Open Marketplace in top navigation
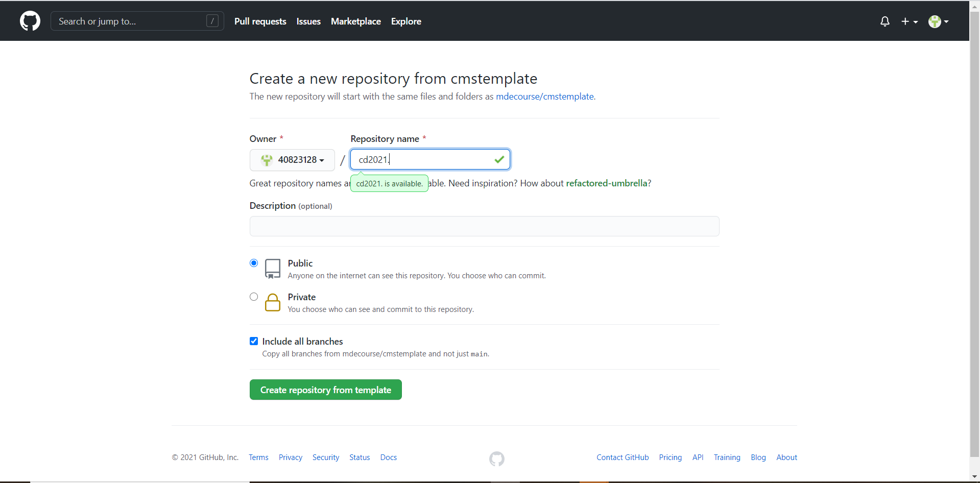980x483 pixels. pos(356,21)
